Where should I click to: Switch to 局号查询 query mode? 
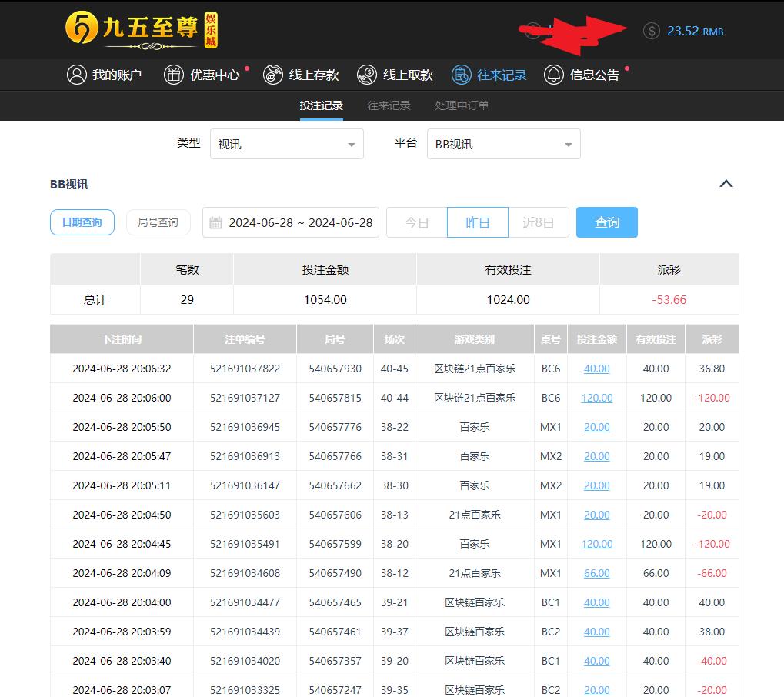[x=158, y=222]
